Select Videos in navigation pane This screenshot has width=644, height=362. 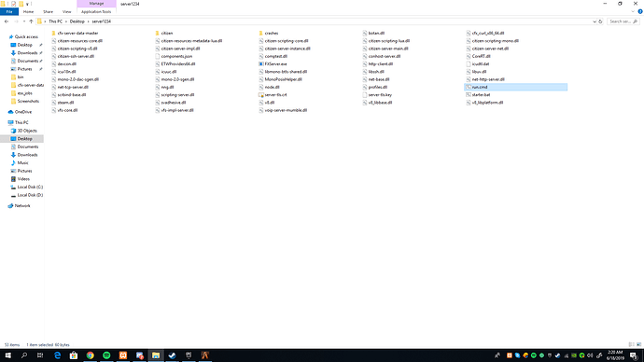tap(23, 179)
